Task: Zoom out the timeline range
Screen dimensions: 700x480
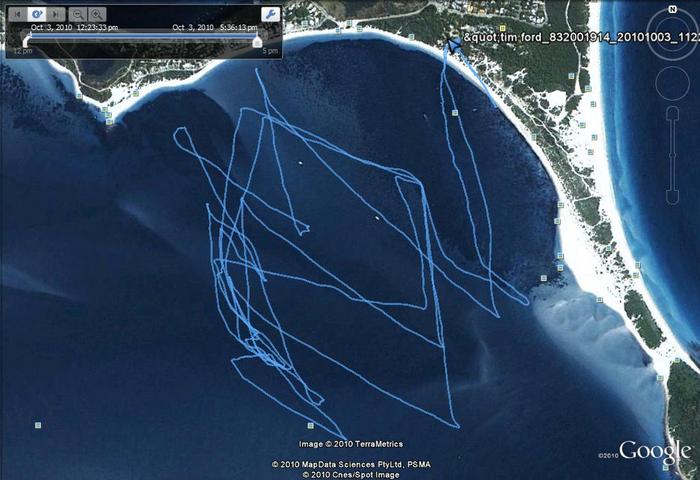Action: point(78,14)
